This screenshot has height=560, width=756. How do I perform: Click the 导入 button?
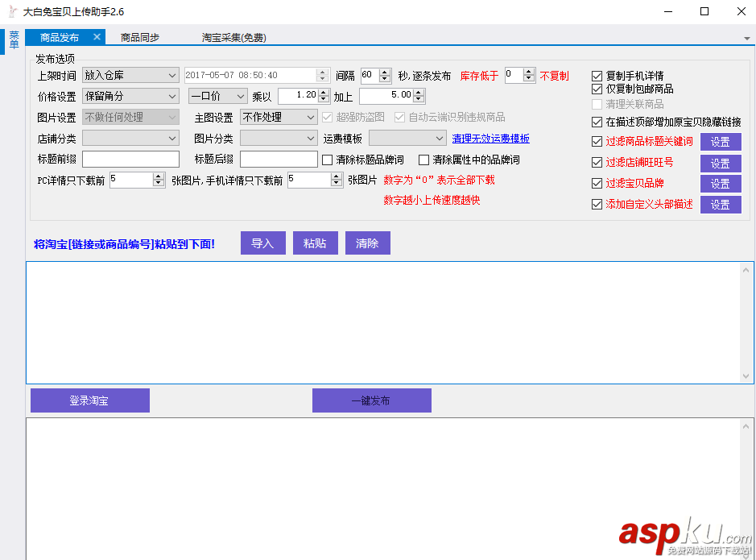(262, 243)
